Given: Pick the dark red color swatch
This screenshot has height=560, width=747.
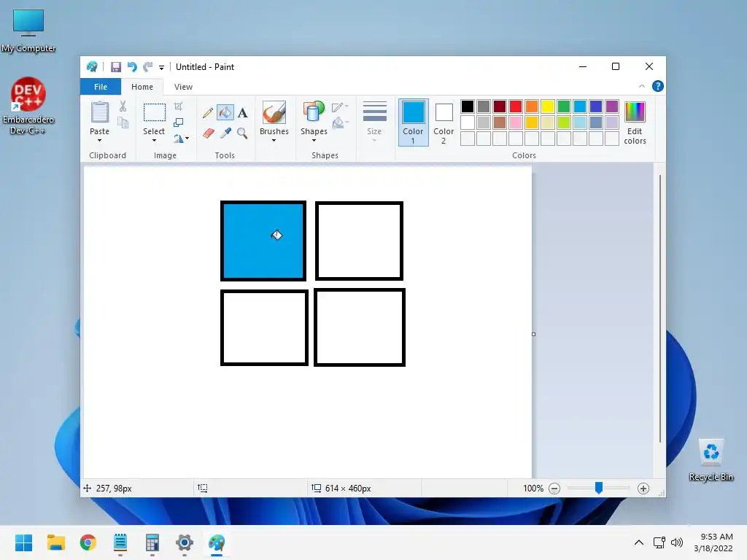Looking at the screenshot, I should 499,106.
